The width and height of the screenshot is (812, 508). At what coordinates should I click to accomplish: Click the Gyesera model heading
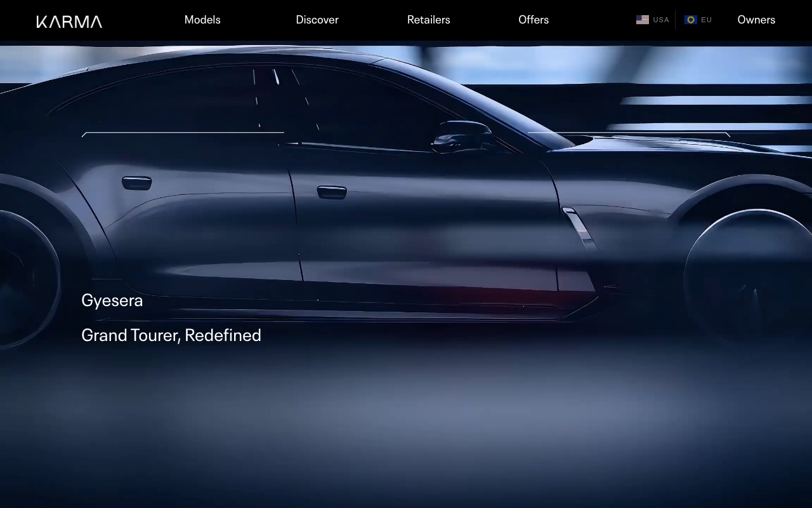point(112,301)
